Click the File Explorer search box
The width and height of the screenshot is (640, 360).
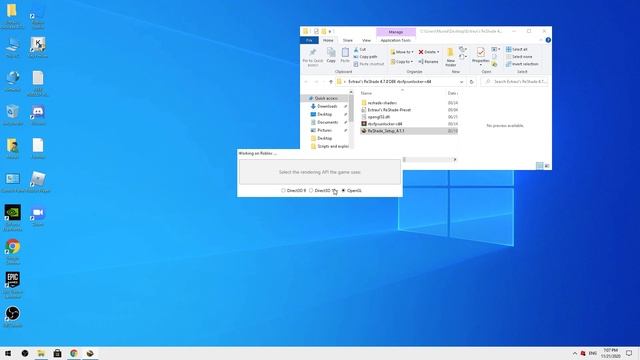pos(514,82)
